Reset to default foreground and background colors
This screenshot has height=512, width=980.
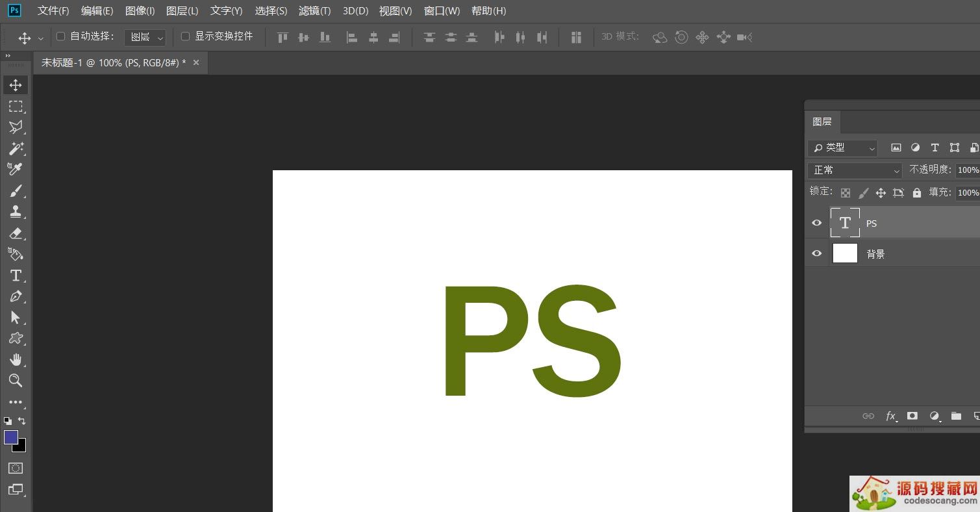click(x=8, y=421)
